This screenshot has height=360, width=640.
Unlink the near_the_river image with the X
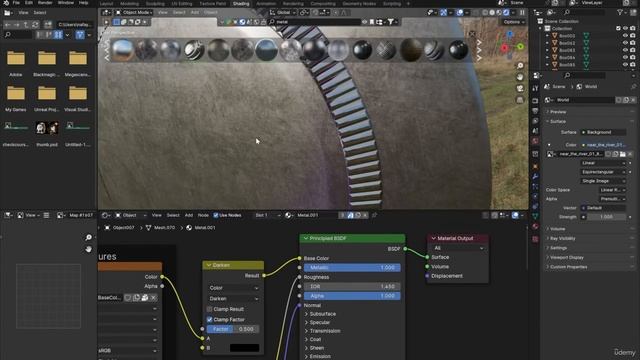point(630,154)
